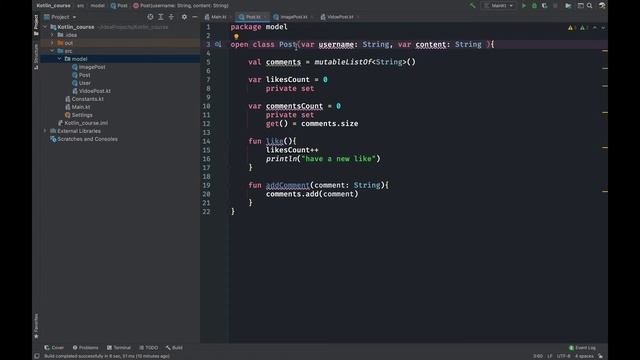Expand the .idea folder arrow

click(52, 35)
